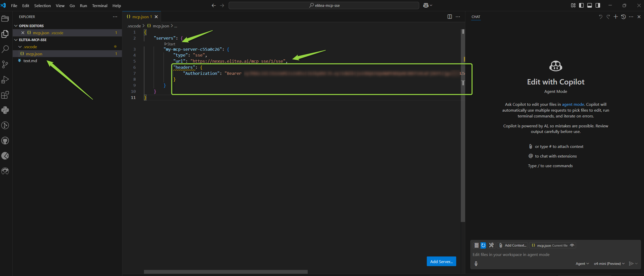The image size is (644, 276).
Task: Open chat tools configuration wrench icon
Action: 491,245
